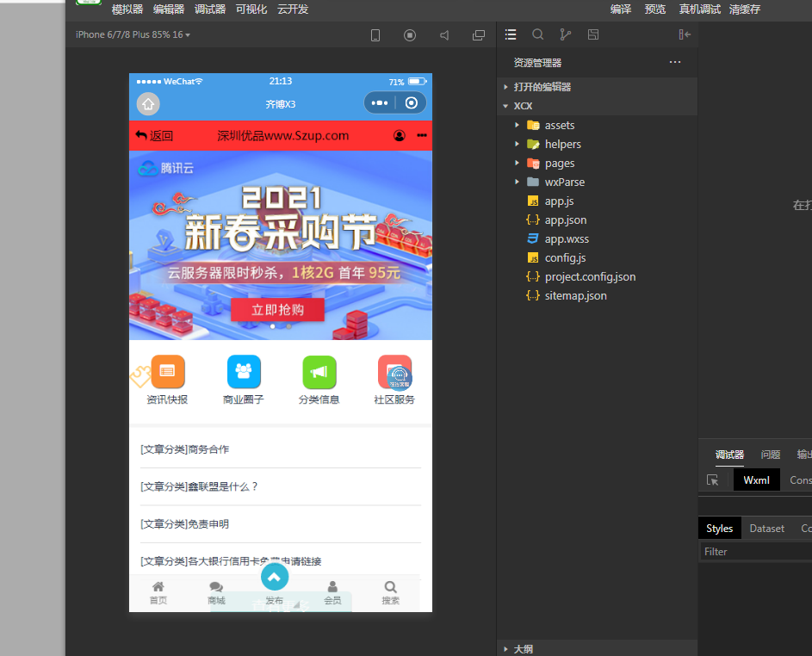Click the 2021 新春采购节 banner image

coord(281,245)
